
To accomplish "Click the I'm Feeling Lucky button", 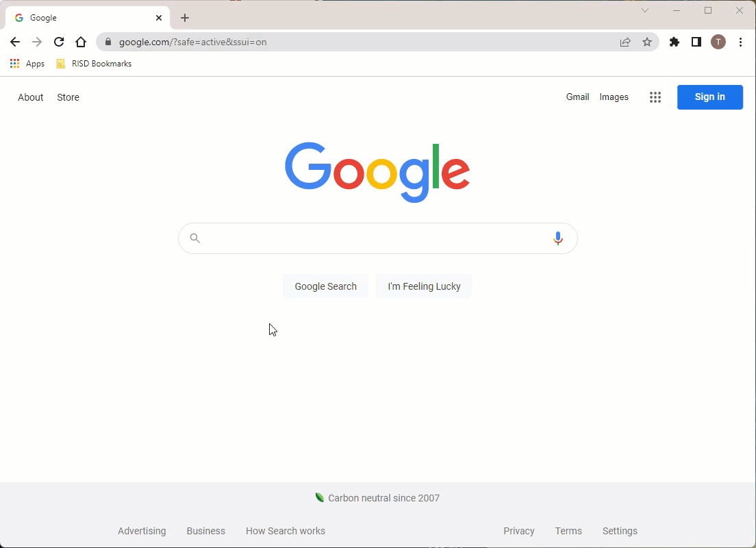I will tap(424, 286).
